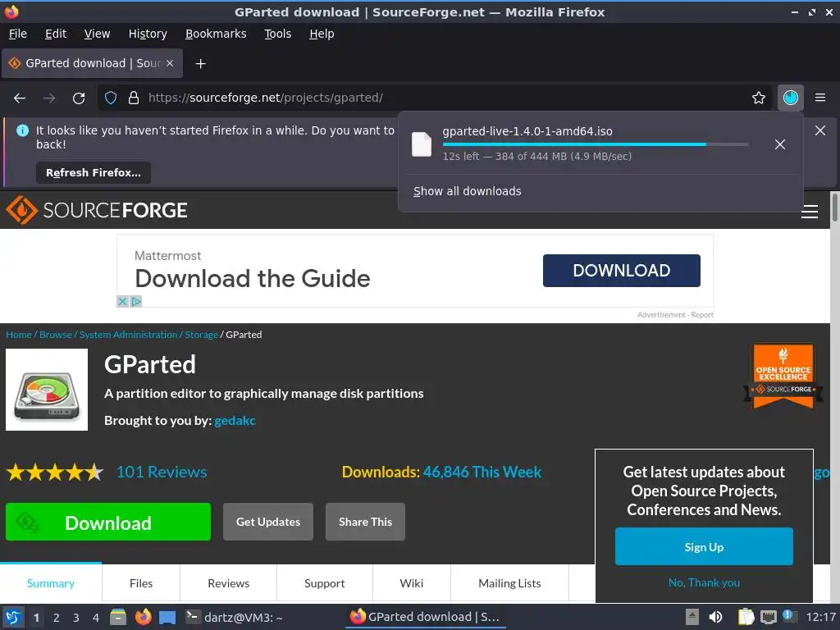
Task: Open the Bookmarks menu
Action: pos(216,34)
